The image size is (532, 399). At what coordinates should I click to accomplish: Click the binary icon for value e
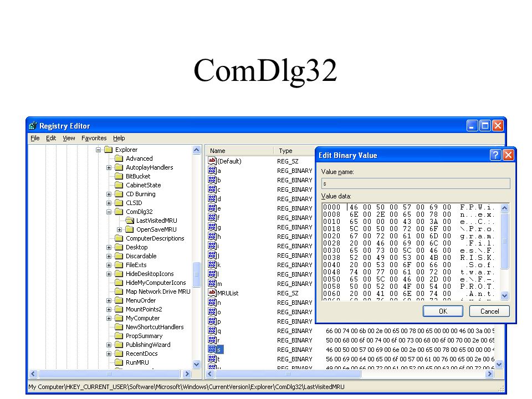(x=212, y=208)
